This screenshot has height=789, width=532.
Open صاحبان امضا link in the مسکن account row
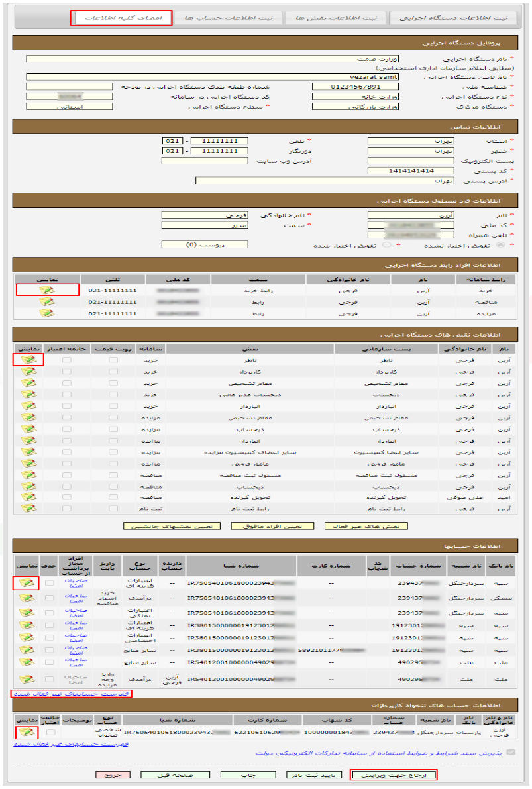click(76, 598)
